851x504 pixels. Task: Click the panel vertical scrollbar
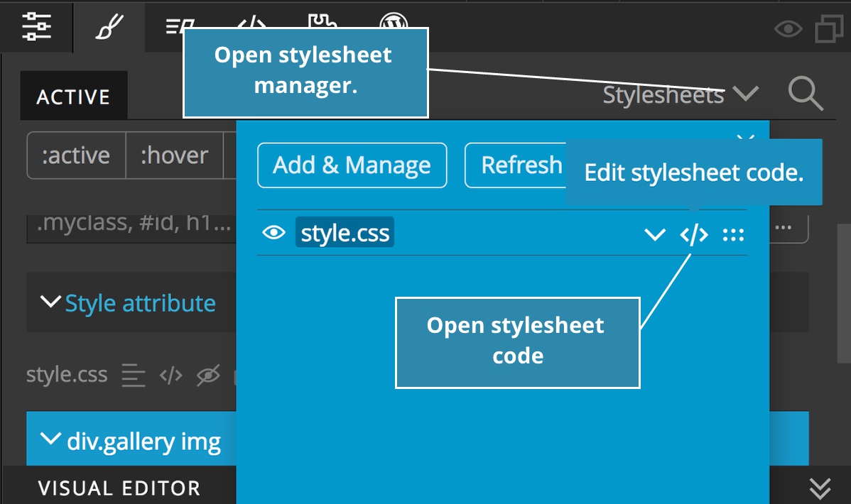coord(844,293)
